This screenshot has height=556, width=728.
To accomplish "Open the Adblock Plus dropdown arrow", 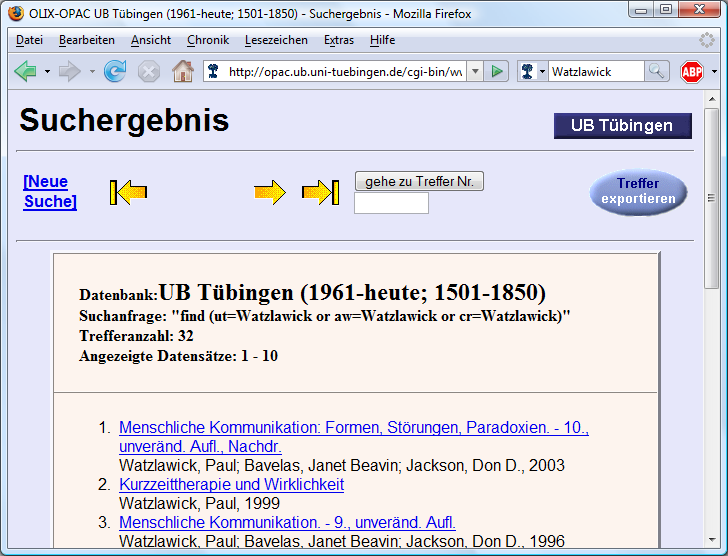I will (x=715, y=71).
